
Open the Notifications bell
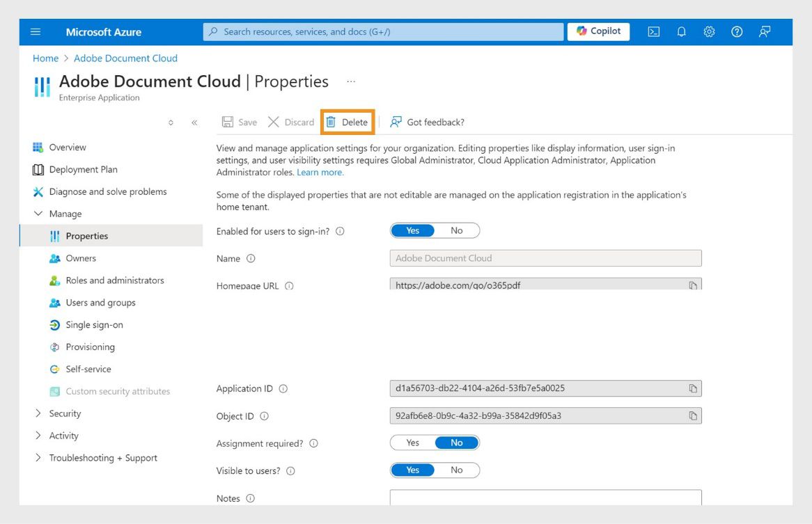681,31
